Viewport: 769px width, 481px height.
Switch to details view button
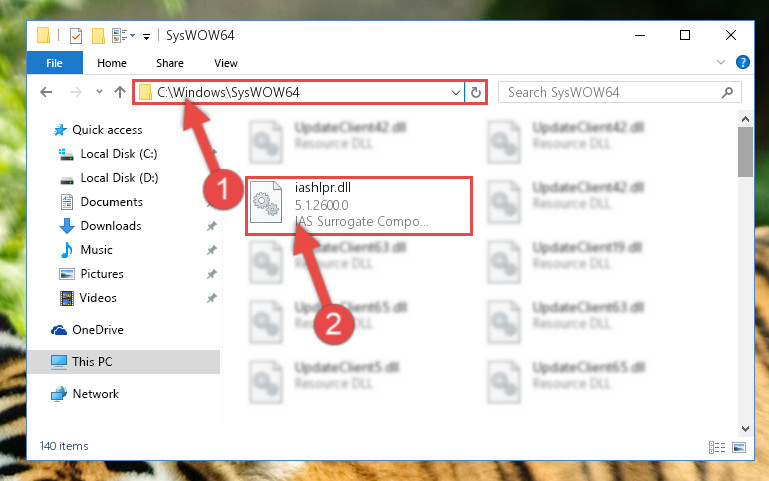[717, 447]
